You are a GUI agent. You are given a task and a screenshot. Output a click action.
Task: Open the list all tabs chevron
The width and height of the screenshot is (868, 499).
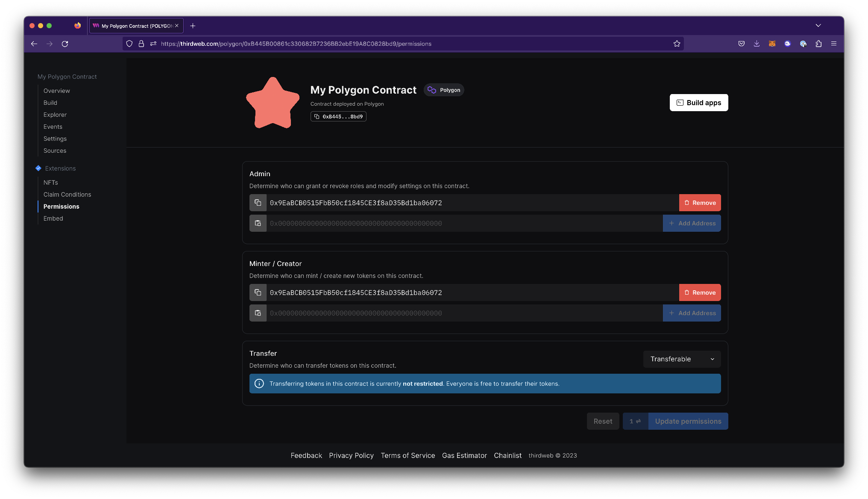[818, 26]
